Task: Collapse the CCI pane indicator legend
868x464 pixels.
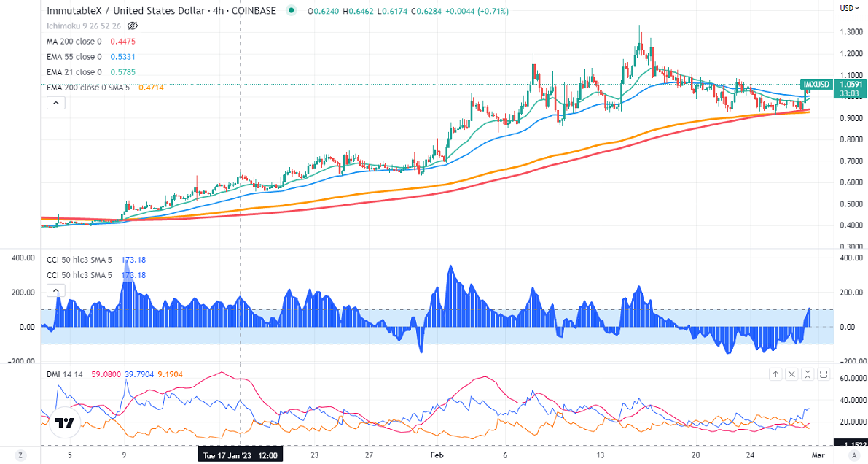Action: pos(55,291)
